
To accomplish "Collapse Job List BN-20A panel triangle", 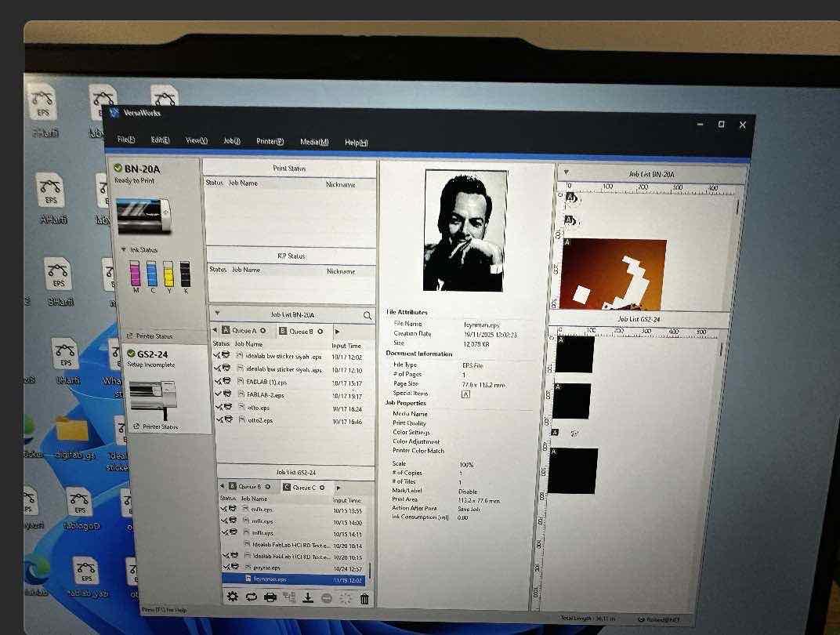I will click(217, 313).
